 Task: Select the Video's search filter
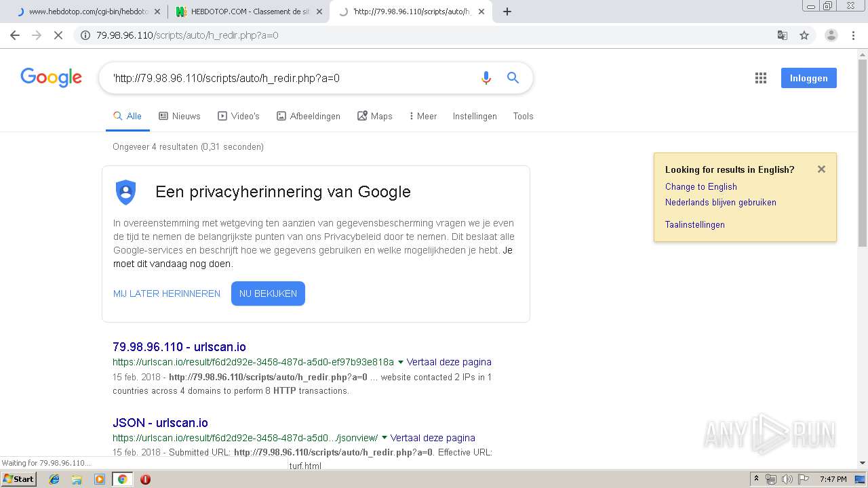(x=239, y=116)
